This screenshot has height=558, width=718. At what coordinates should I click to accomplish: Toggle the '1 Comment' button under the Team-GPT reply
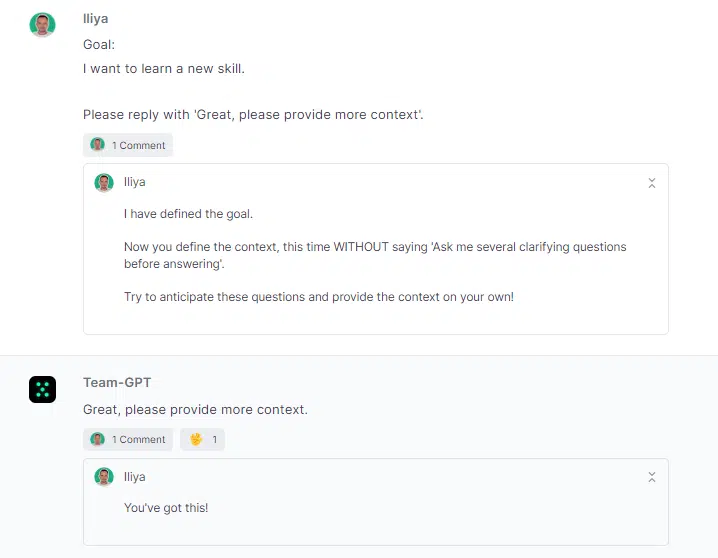(128, 439)
